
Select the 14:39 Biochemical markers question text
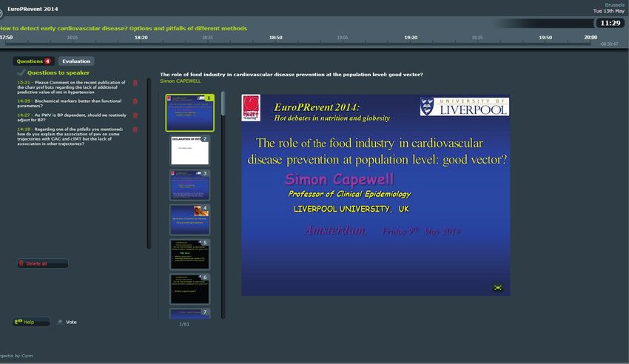70,104
